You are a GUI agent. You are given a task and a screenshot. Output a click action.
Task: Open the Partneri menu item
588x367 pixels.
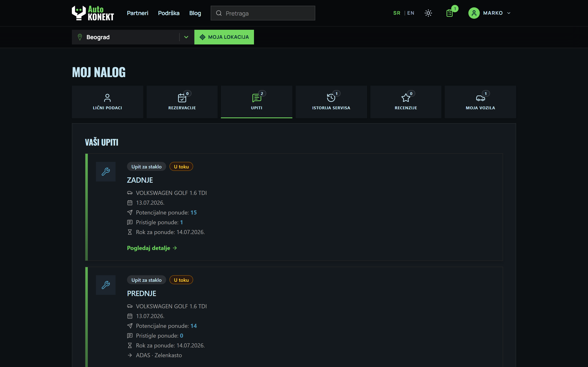(138, 13)
